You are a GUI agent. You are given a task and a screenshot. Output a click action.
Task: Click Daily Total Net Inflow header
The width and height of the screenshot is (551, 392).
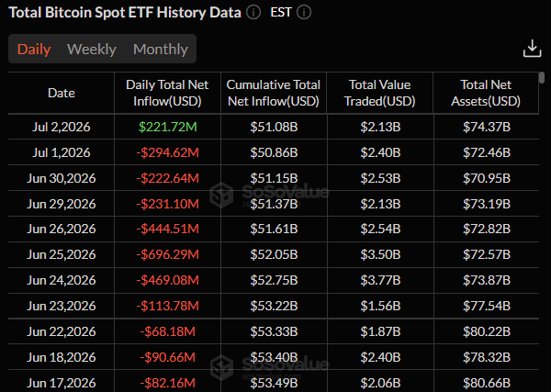pos(167,93)
